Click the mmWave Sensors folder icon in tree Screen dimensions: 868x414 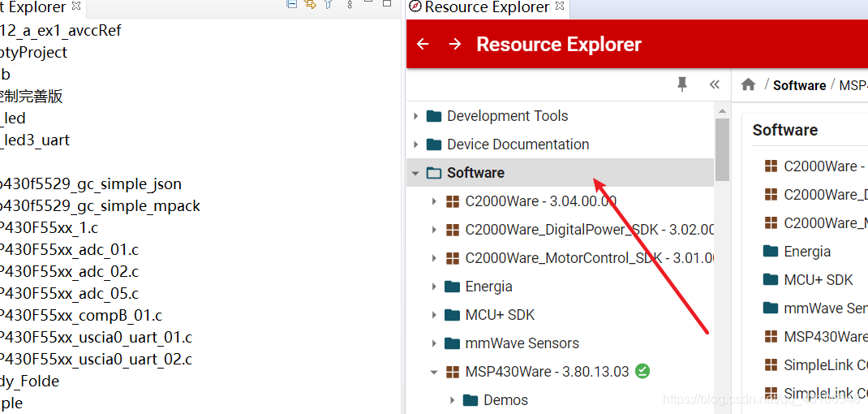tap(453, 343)
